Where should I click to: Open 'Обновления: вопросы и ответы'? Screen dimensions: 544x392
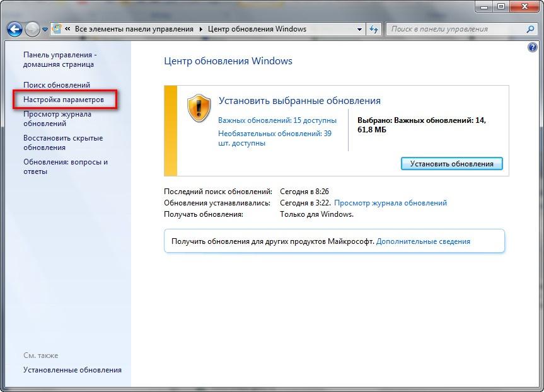pos(66,166)
